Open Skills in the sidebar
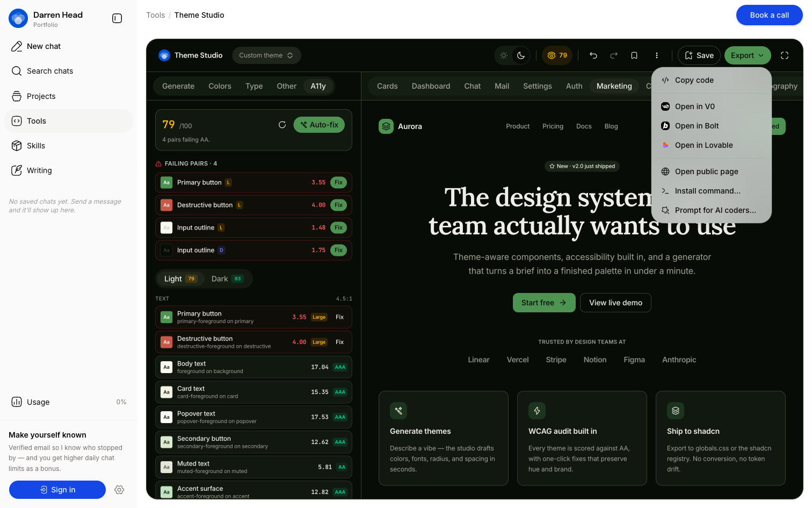Viewport: 812px width, 508px height. tap(69, 146)
